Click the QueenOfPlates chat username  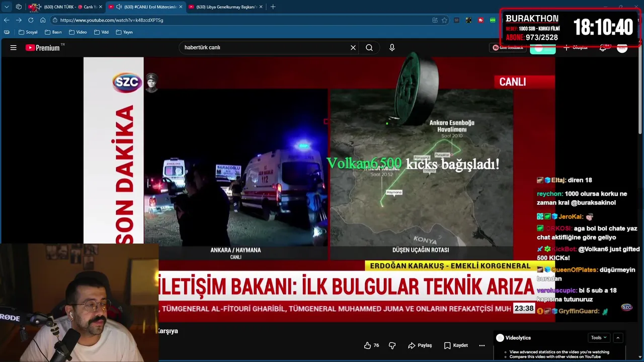[574, 270]
